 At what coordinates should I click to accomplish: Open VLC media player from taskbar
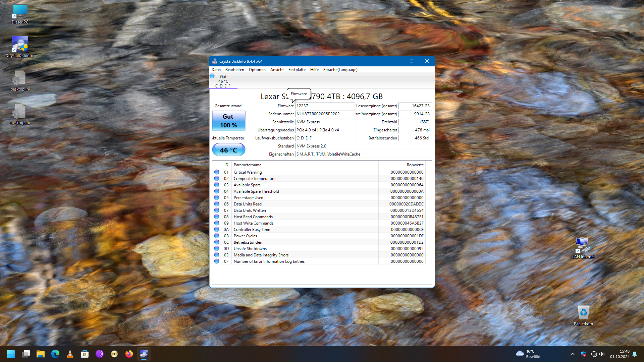[70, 354]
